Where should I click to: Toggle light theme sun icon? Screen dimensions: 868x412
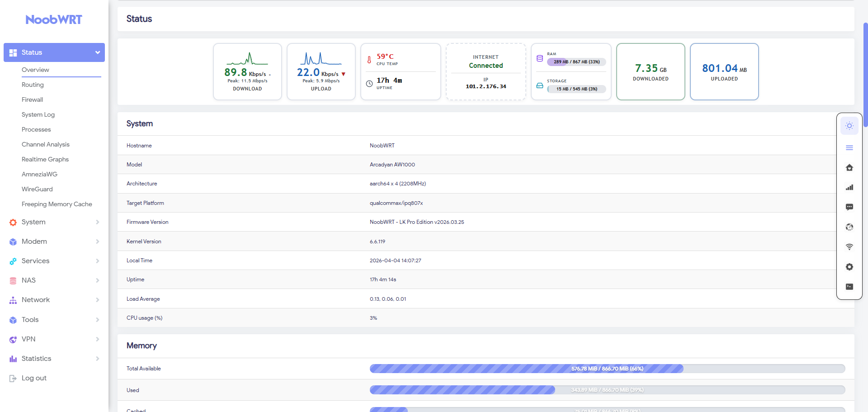click(x=849, y=126)
